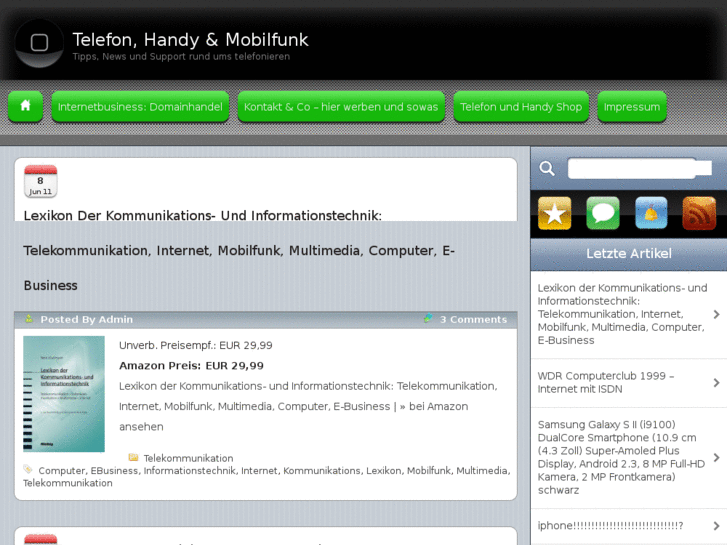Click the folder icon beside Telekommunikation category
Image resolution: width=727 pixels, height=545 pixels.
click(134, 457)
